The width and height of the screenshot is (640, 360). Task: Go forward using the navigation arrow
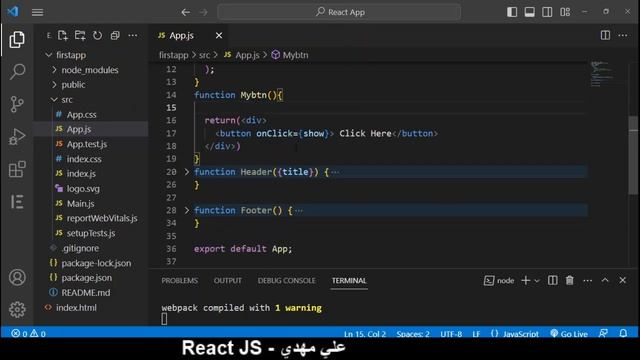pyautogui.click(x=203, y=12)
